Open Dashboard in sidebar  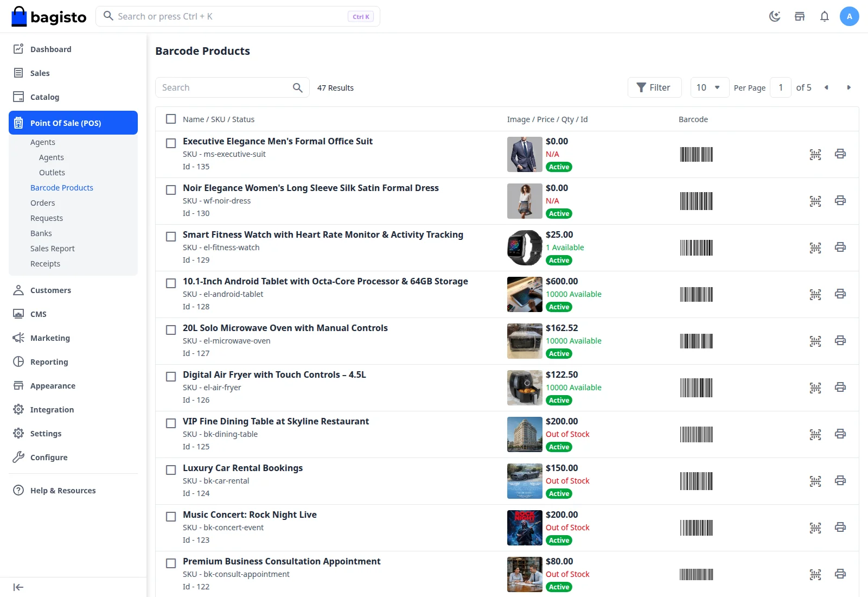(73, 49)
